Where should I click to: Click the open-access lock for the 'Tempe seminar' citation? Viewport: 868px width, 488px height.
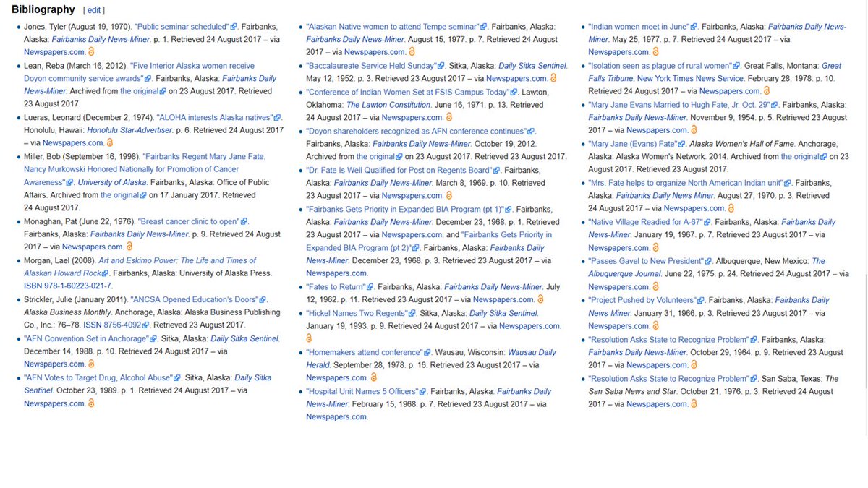pos(412,52)
